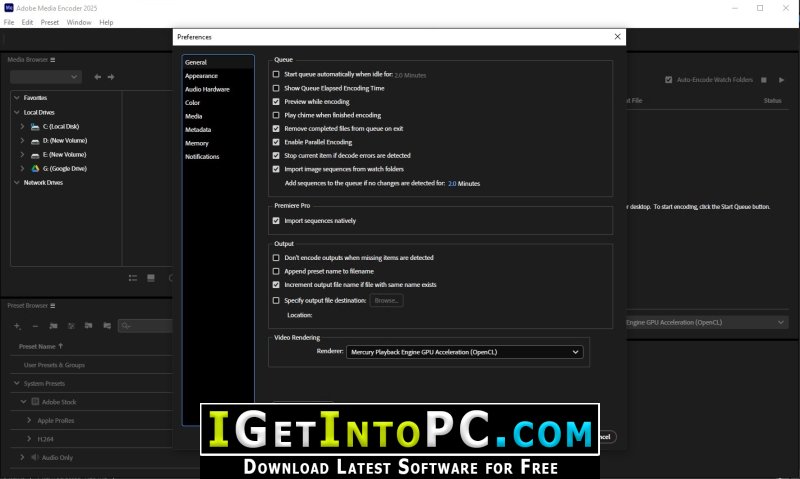The width and height of the screenshot is (800, 479).
Task: Click the Stop Queue square icon
Action: 765,80
